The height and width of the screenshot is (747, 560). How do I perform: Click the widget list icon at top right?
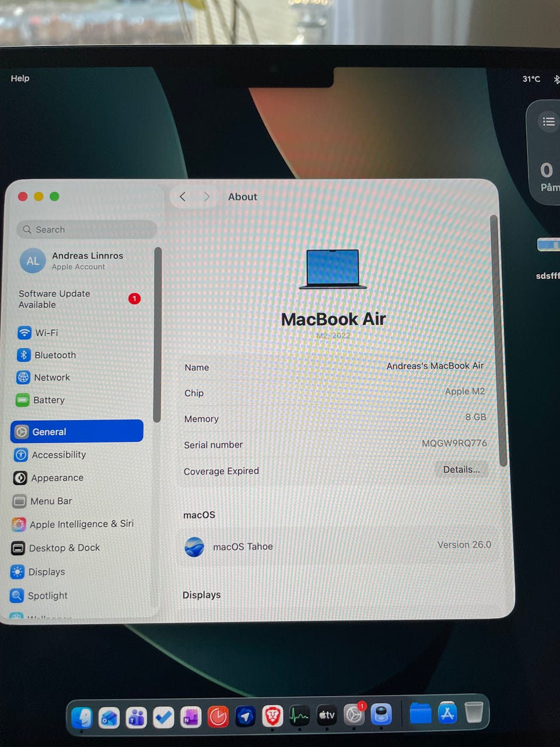(x=548, y=121)
